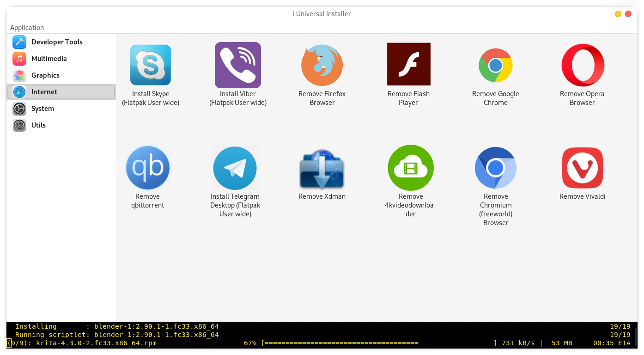Click the Running scriptlet blender line
The image size is (644, 355).
117,335
